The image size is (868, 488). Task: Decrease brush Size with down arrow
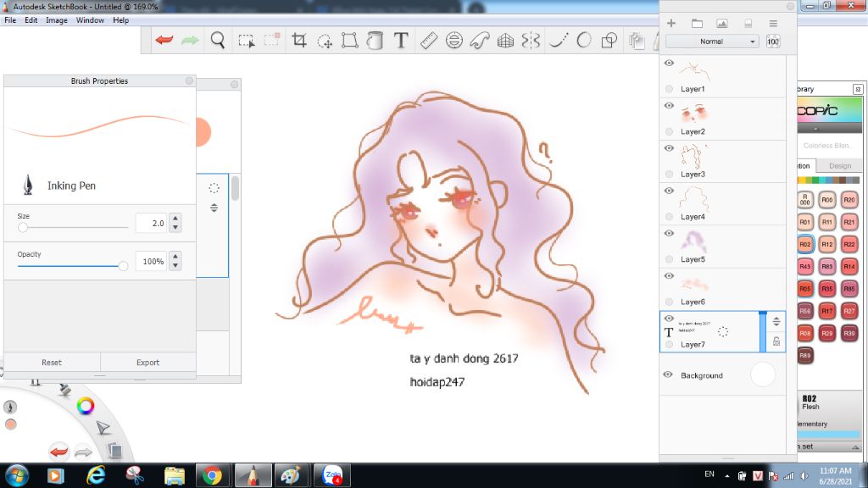175,227
